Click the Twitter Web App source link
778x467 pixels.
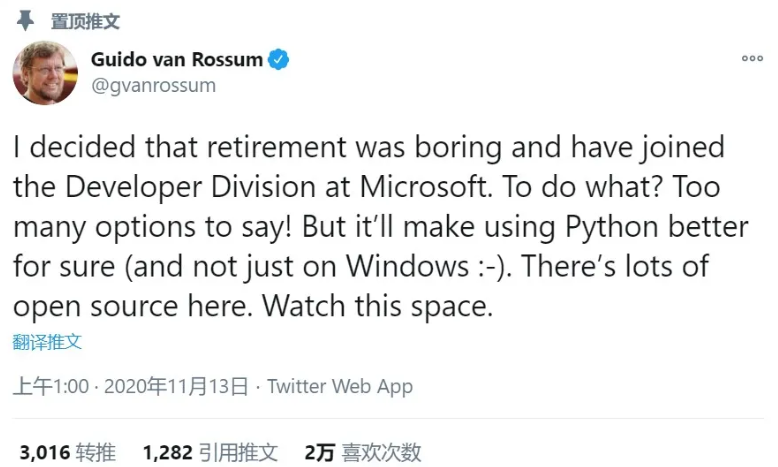coord(340,386)
